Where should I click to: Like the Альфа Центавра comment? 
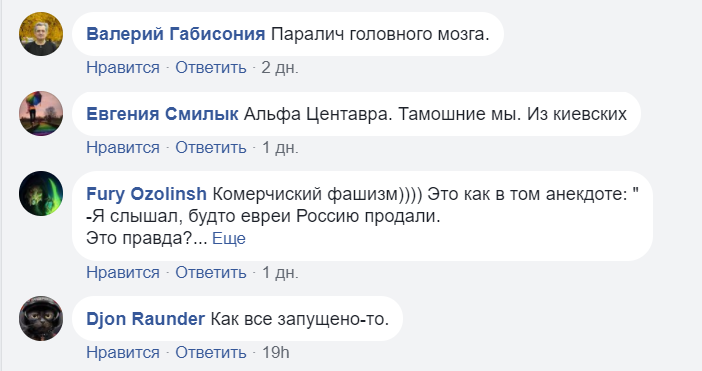(x=123, y=147)
